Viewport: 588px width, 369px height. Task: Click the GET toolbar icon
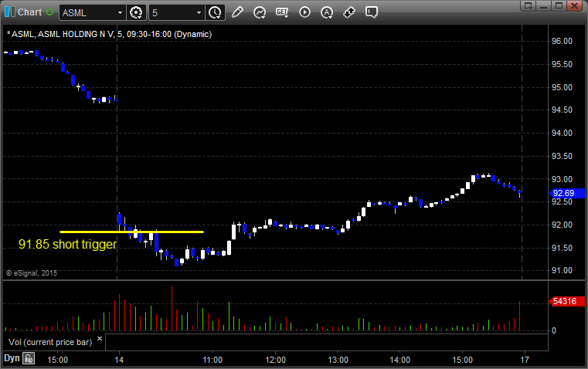click(282, 12)
